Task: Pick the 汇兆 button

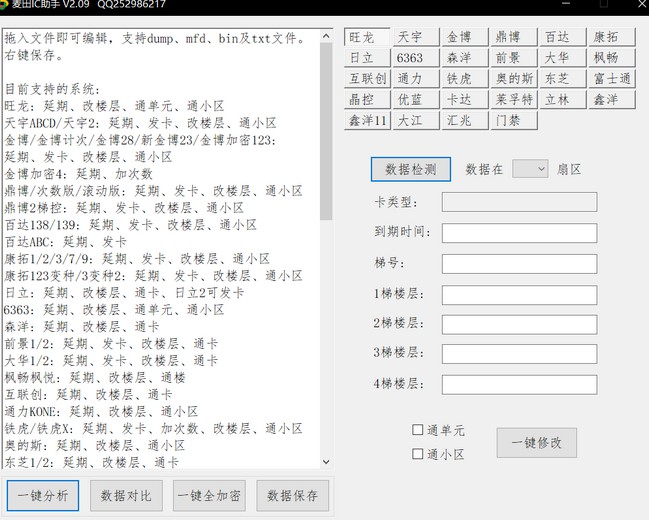Action: (x=465, y=120)
